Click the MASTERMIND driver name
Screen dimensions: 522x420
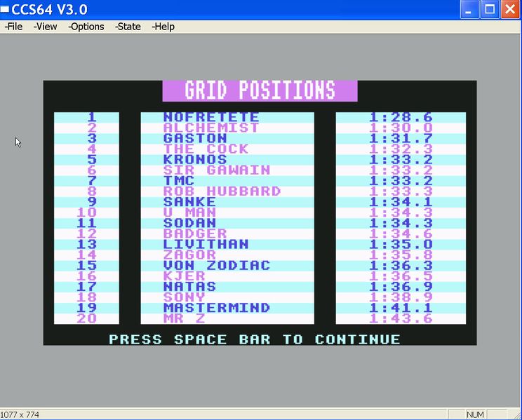217,308
